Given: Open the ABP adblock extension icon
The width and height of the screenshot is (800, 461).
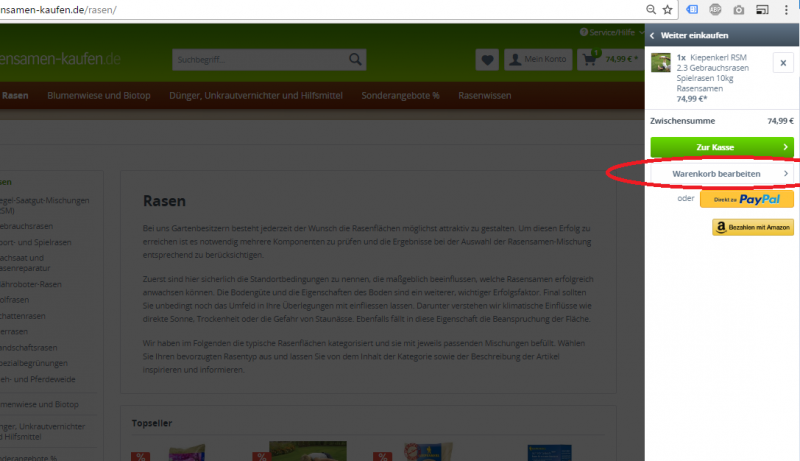Looking at the screenshot, I should 715,10.
